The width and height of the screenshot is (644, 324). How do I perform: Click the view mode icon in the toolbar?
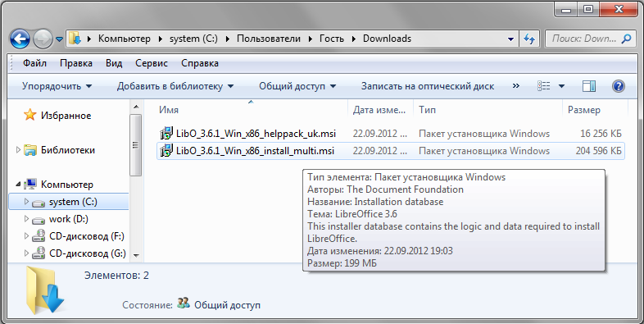pos(544,86)
